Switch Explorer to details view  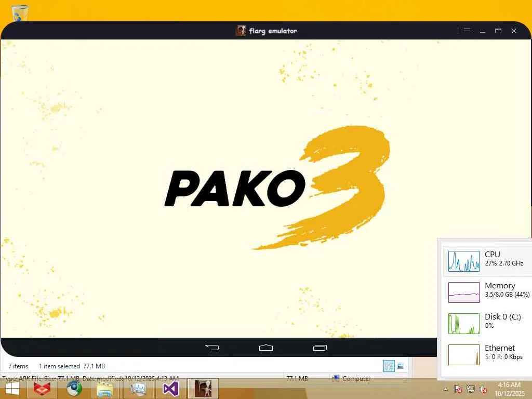pos(389,366)
